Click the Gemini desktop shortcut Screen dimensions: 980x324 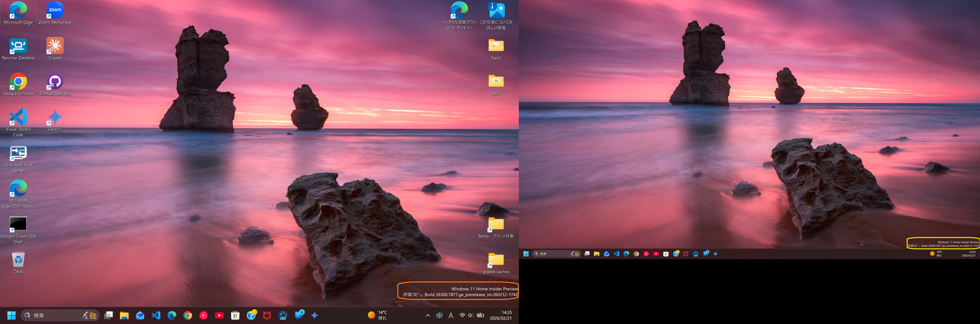click(55, 118)
